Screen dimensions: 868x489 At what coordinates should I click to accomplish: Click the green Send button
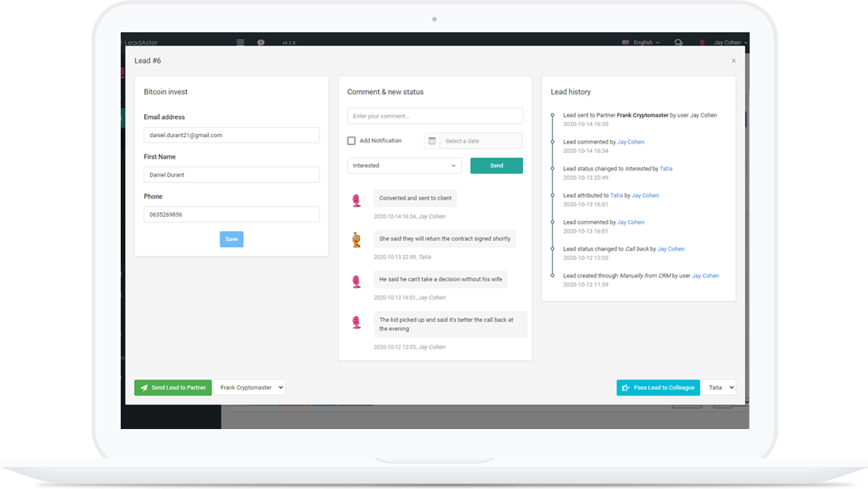click(496, 166)
